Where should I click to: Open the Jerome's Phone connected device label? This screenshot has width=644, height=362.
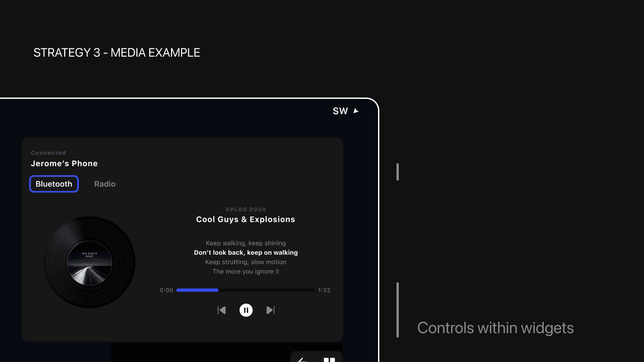[64, 164]
